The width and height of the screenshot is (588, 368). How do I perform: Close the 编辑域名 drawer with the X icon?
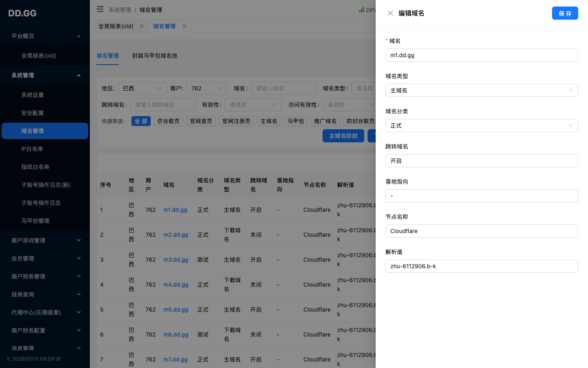tap(390, 13)
